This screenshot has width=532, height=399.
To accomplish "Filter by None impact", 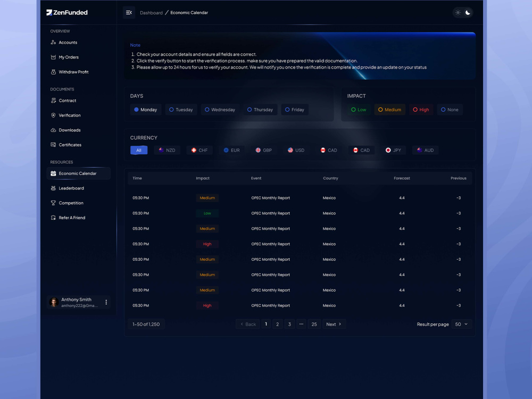I will [450, 110].
